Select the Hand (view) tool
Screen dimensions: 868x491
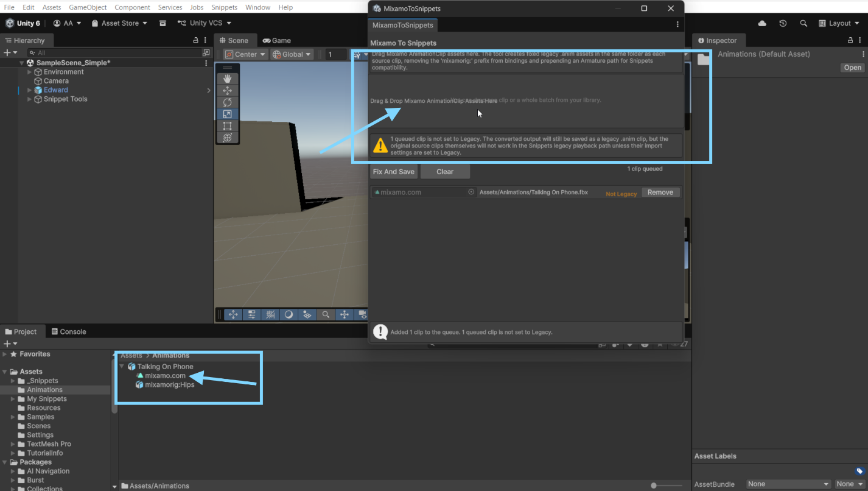[x=227, y=79]
